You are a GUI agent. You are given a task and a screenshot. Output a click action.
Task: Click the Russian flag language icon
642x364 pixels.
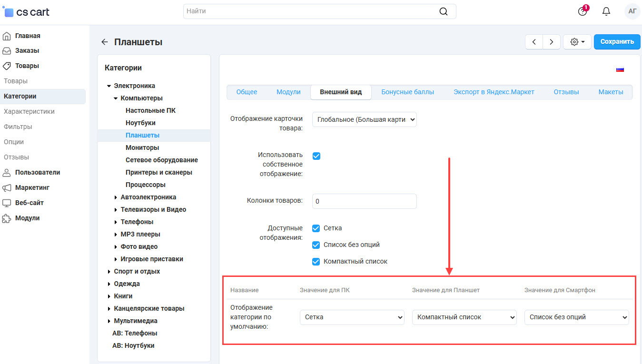pos(620,69)
